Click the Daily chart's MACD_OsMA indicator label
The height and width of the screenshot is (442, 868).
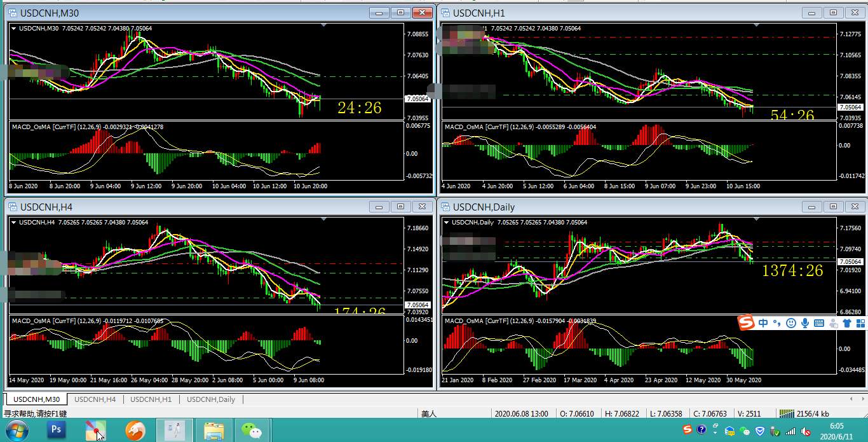pos(520,321)
